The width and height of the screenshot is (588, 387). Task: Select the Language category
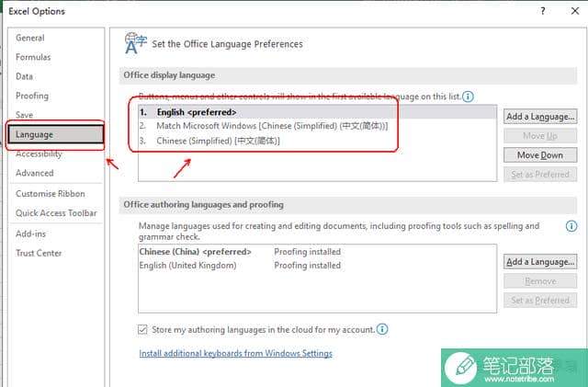(x=55, y=134)
